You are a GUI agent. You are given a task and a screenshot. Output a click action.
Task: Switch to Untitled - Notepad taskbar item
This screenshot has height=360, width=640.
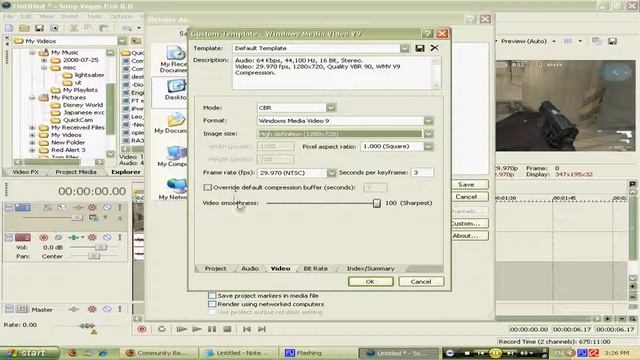pos(237,353)
